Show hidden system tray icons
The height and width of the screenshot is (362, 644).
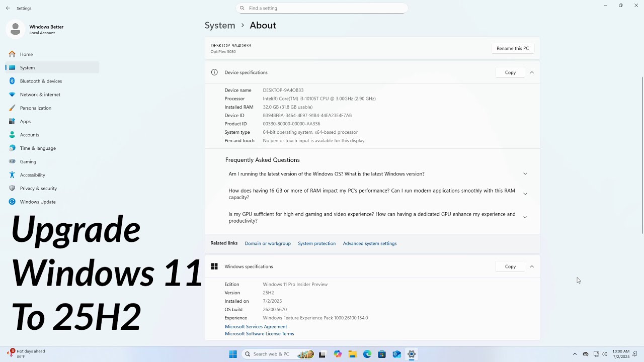coord(575,354)
